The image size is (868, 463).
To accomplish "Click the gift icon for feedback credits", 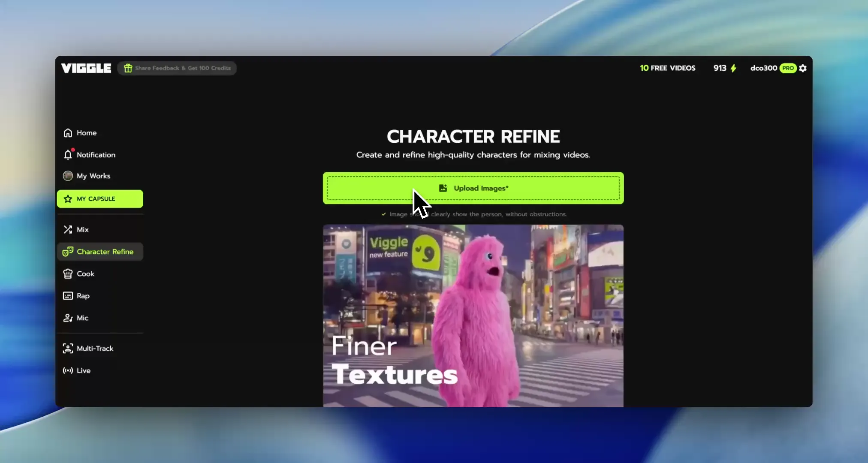I will click(x=128, y=68).
